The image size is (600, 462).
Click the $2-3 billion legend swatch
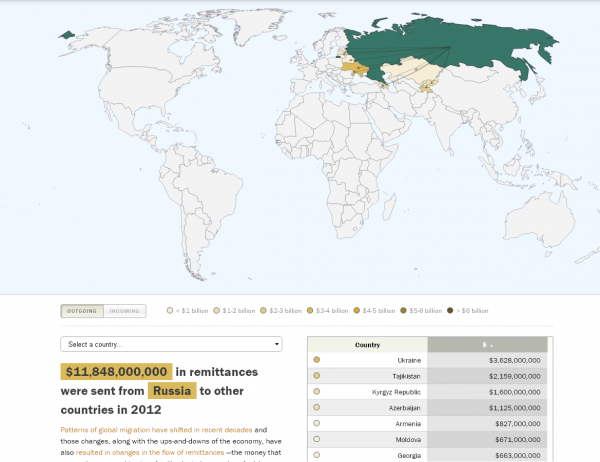263,310
